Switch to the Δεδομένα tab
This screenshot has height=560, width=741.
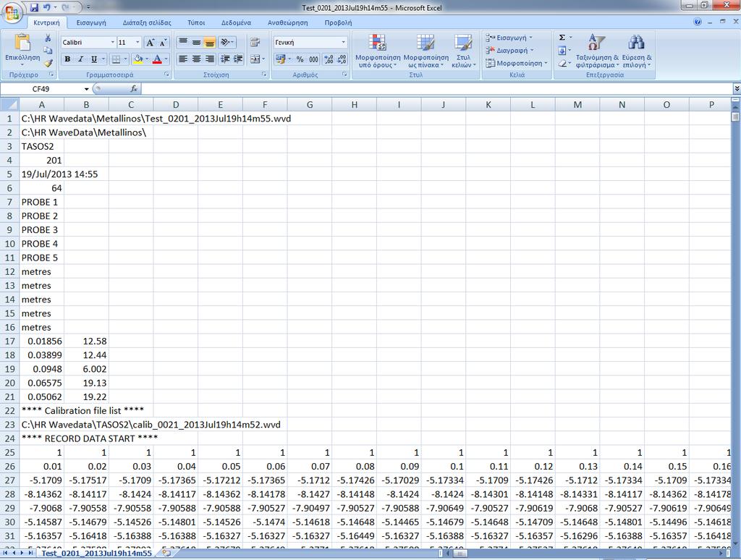pyautogui.click(x=237, y=22)
